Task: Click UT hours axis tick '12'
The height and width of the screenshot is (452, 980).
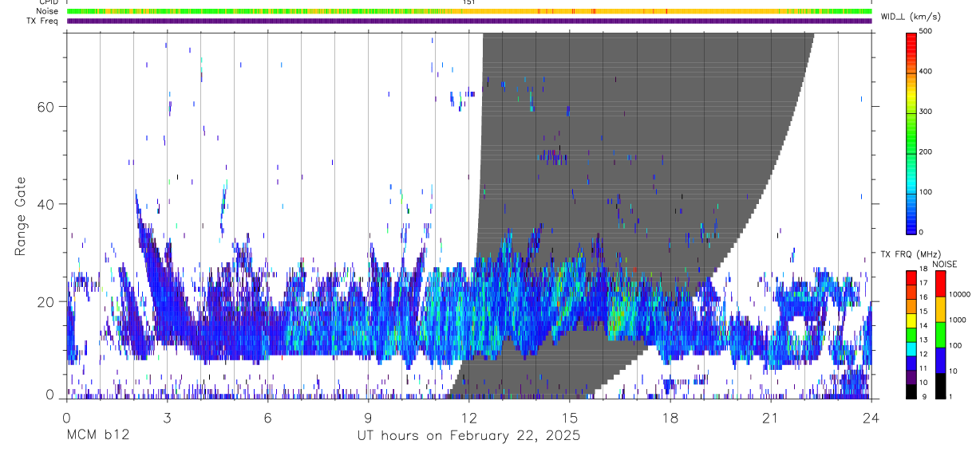Action: (x=469, y=419)
